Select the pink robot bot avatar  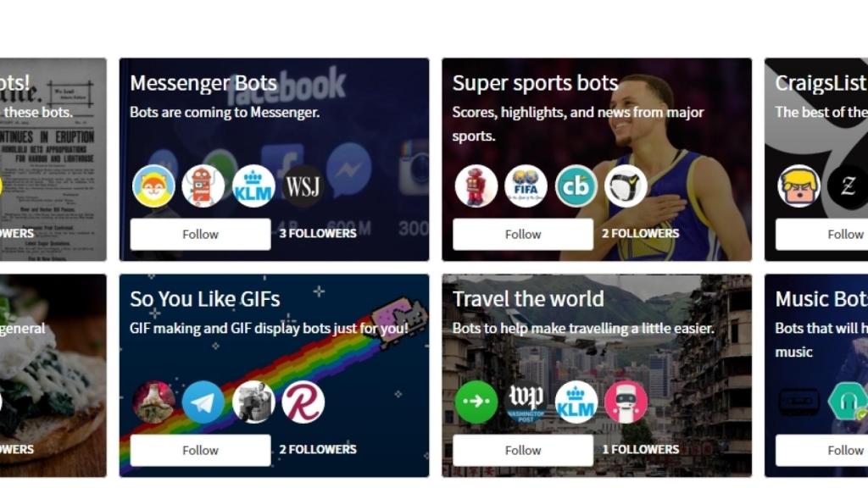626,402
